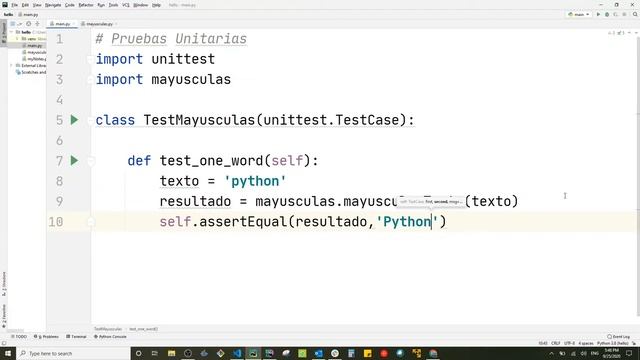Click the Windows Start button
This screenshot has height=360, width=640.
[8, 353]
